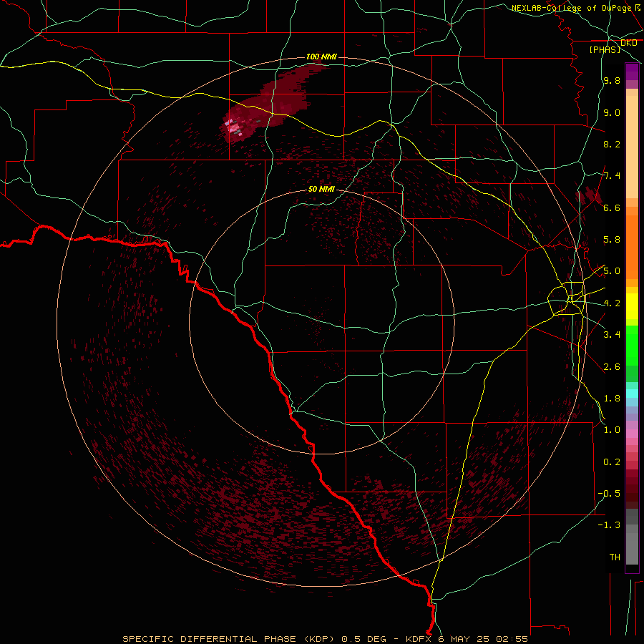This screenshot has height=644, width=644.
Task: Click the 1.0 scale value
Action: click(612, 430)
